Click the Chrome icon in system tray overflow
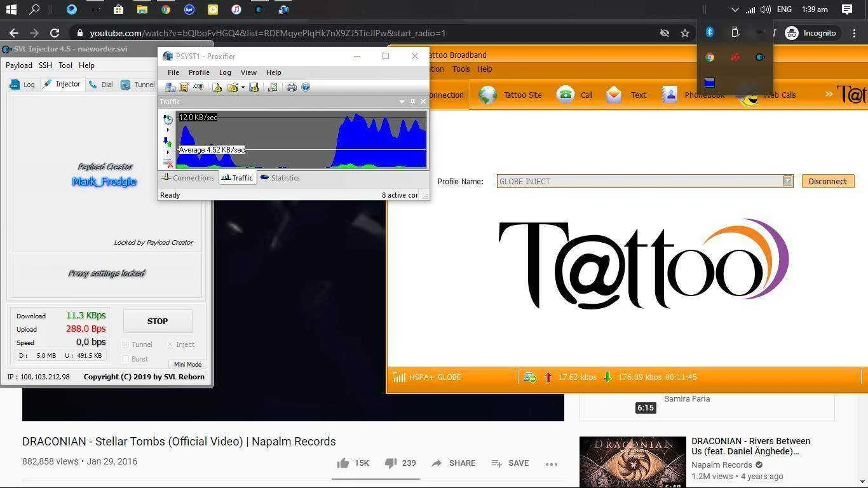Viewport: 868px width, 488px height. (710, 57)
